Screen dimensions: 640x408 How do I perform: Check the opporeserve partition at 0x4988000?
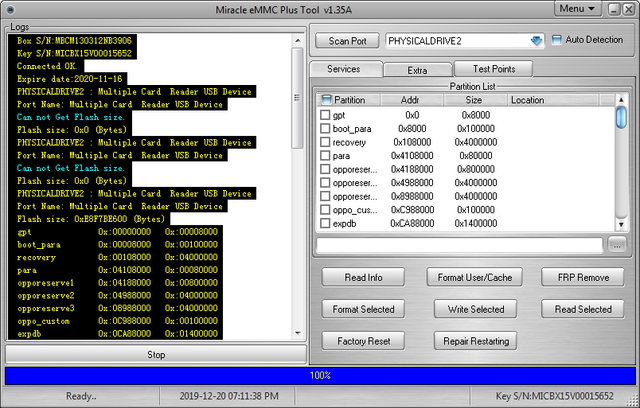(x=325, y=182)
